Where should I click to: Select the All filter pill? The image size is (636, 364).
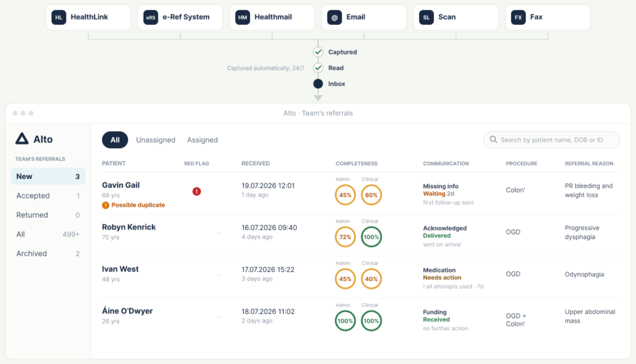coord(115,140)
